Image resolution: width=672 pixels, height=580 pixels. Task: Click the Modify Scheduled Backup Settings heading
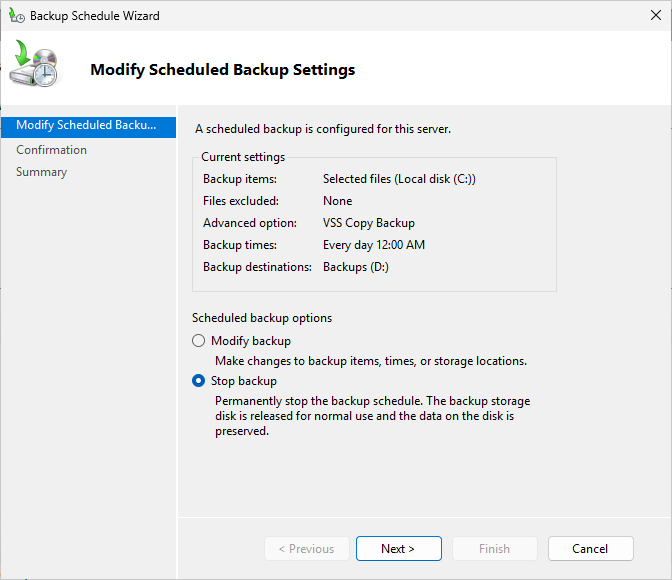tap(222, 70)
